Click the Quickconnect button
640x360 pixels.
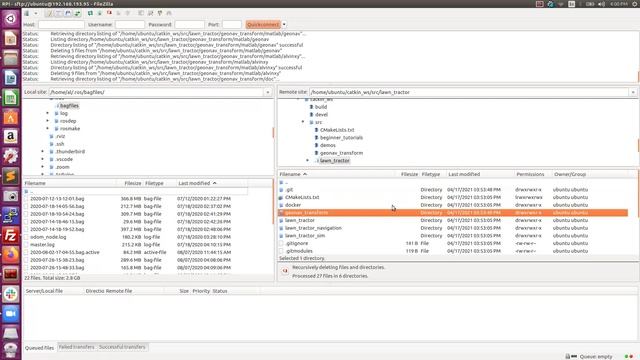click(263, 24)
